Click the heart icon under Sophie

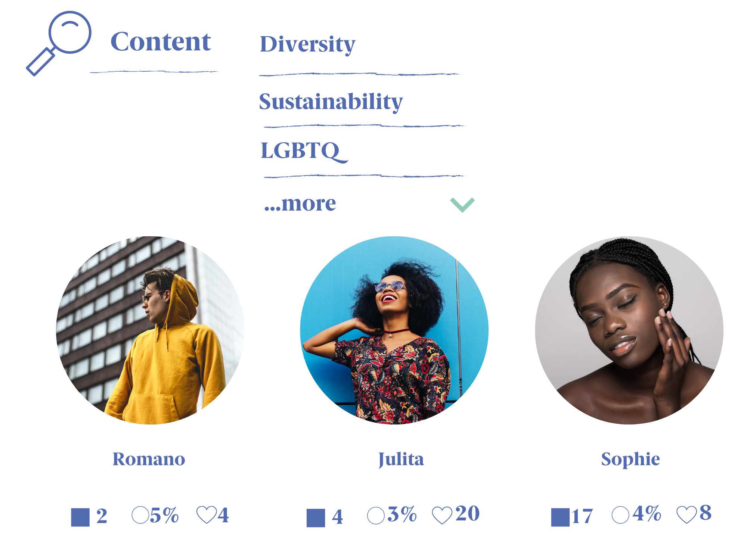click(686, 515)
